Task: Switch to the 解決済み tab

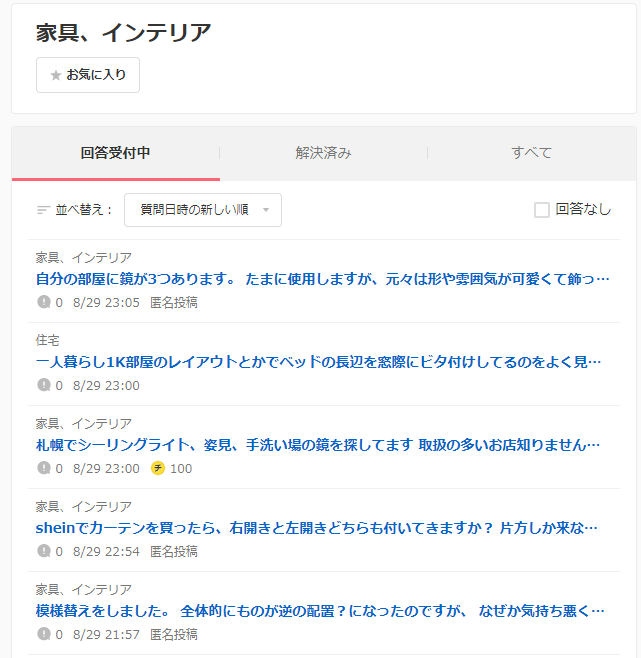Action: (323, 153)
